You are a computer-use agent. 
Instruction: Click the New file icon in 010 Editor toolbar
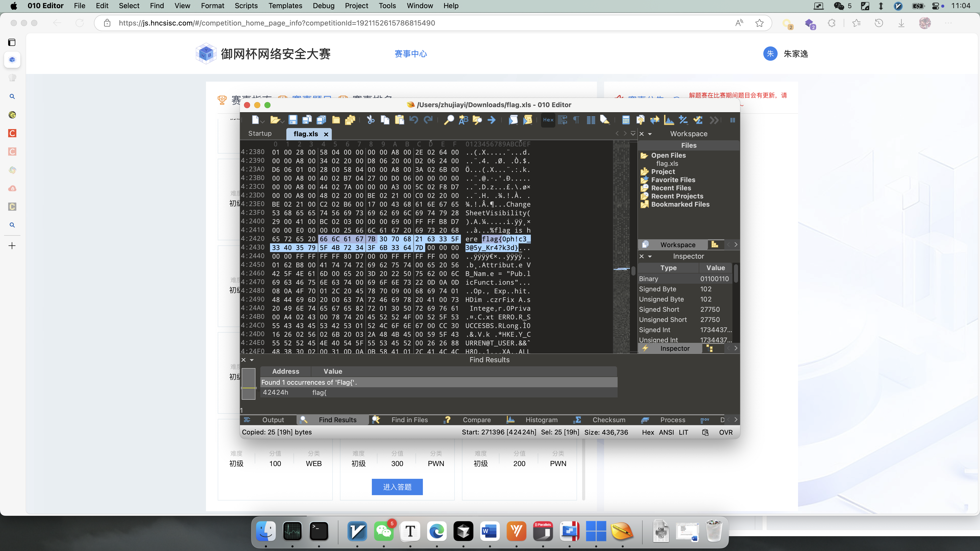(x=255, y=120)
